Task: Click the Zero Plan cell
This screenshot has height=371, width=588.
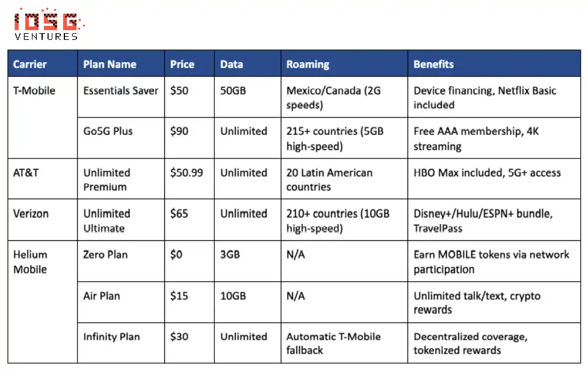Action: 105,255
